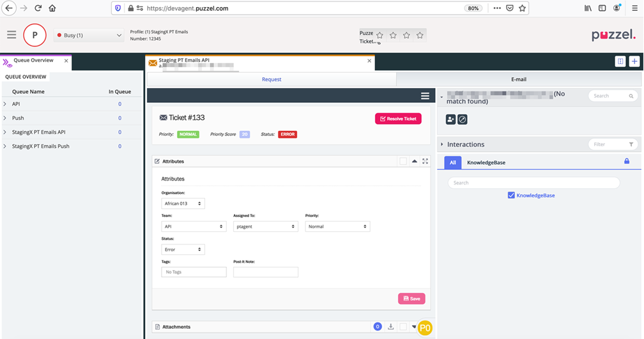Click the plus icon to add tab
This screenshot has height=339, width=644.
click(634, 61)
